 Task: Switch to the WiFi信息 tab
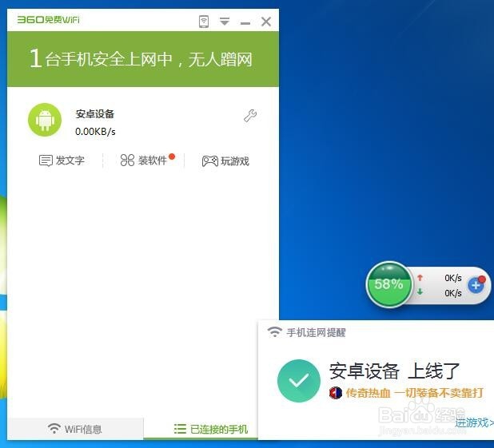point(75,429)
